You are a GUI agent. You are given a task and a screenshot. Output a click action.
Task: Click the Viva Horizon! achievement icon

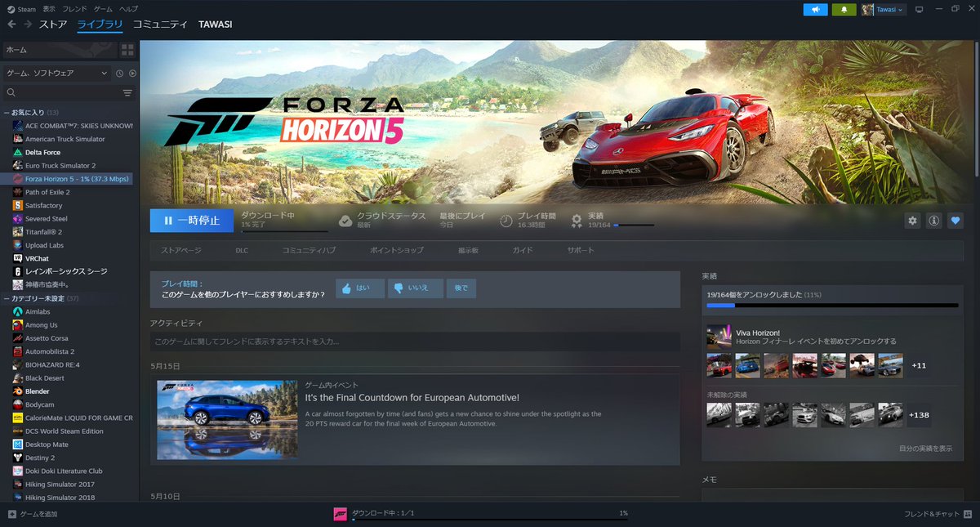point(719,336)
